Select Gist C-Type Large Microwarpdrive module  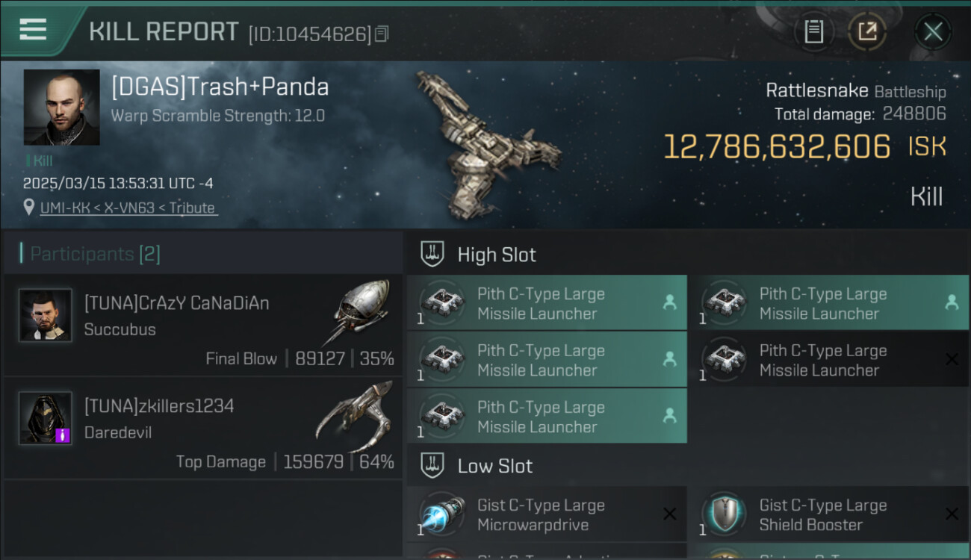pos(547,514)
